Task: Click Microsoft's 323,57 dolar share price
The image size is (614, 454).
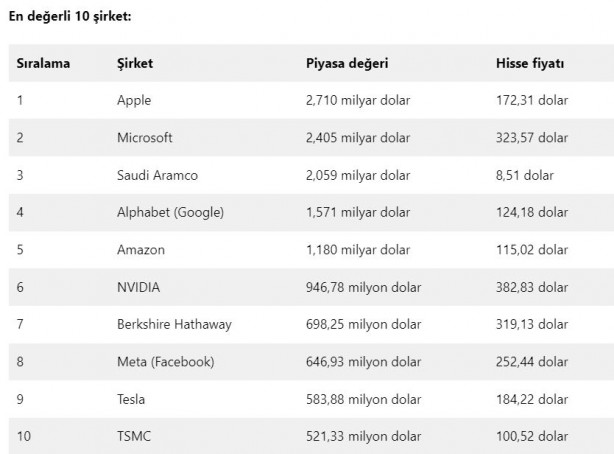Action: 532,138
